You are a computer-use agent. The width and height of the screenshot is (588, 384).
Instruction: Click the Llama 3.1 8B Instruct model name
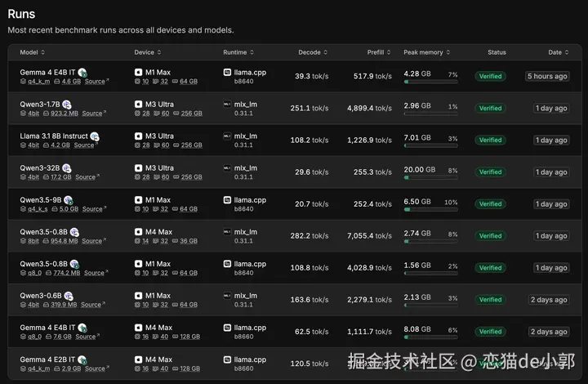54,136
